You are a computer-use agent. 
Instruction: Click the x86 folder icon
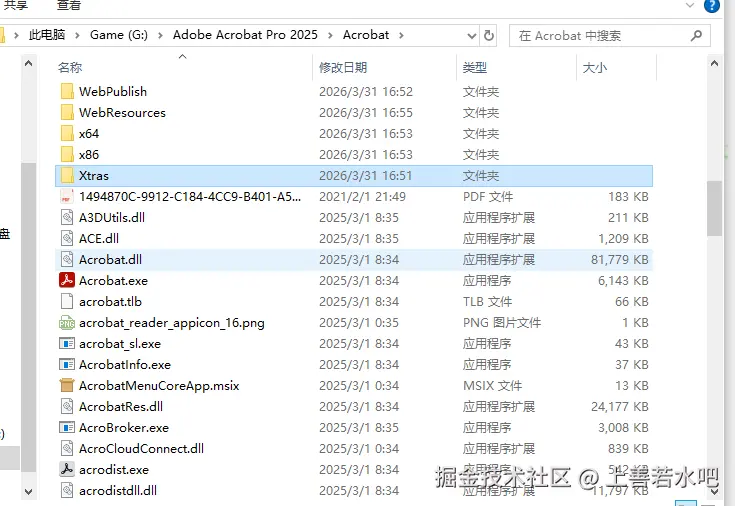coord(67,155)
